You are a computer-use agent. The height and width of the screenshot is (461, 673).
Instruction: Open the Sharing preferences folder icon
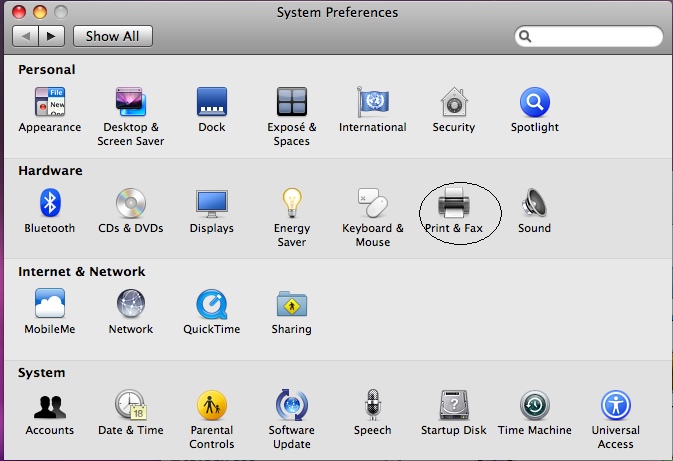click(x=291, y=305)
